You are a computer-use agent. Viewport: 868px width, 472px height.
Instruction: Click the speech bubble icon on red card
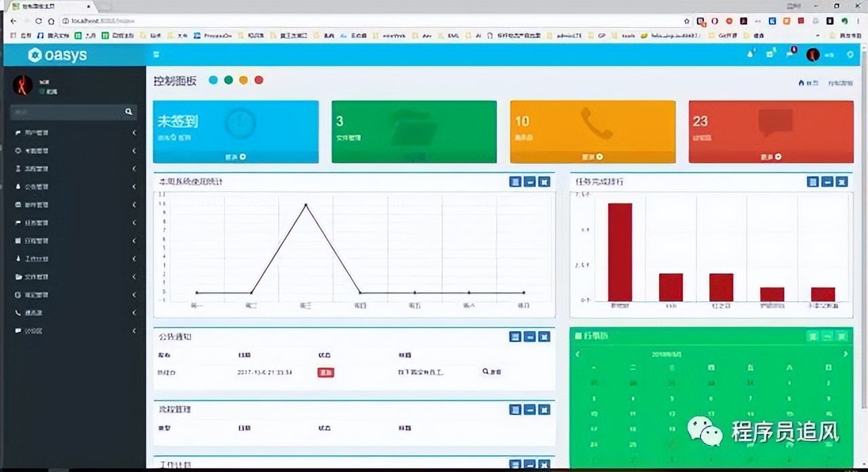coord(775,124)
